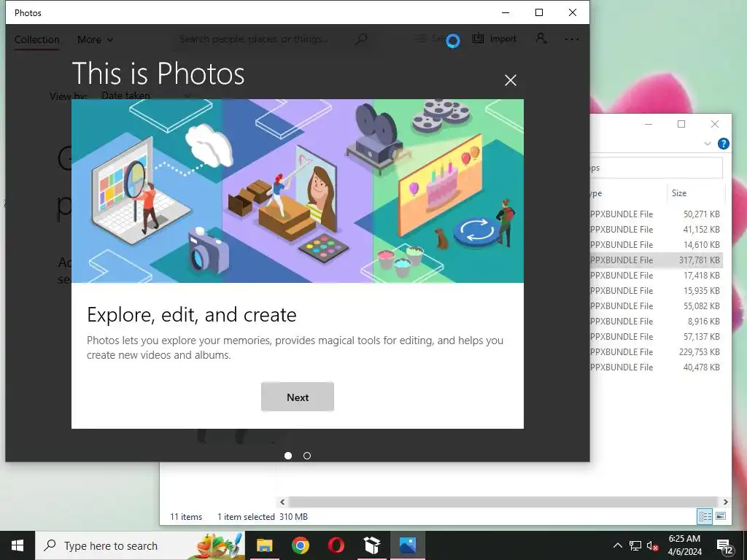Open the clock showing 6:25 AM
This screenshot has height=560, width=747.
click(684, 545)
